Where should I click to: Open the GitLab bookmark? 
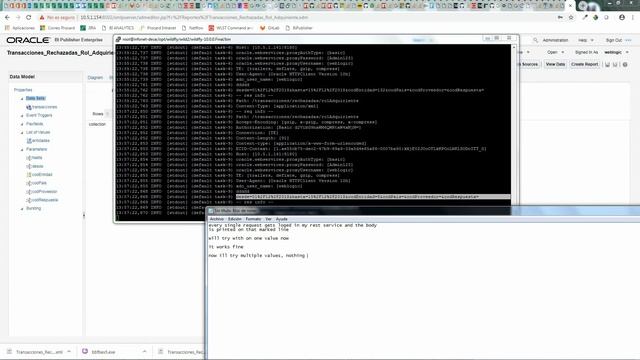(270, 28)
